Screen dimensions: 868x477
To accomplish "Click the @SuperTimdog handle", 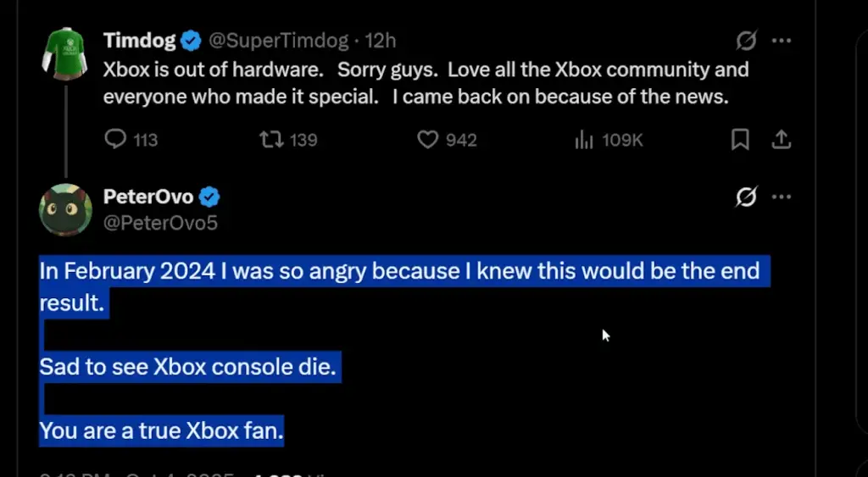I will click(x=278, y=40).
